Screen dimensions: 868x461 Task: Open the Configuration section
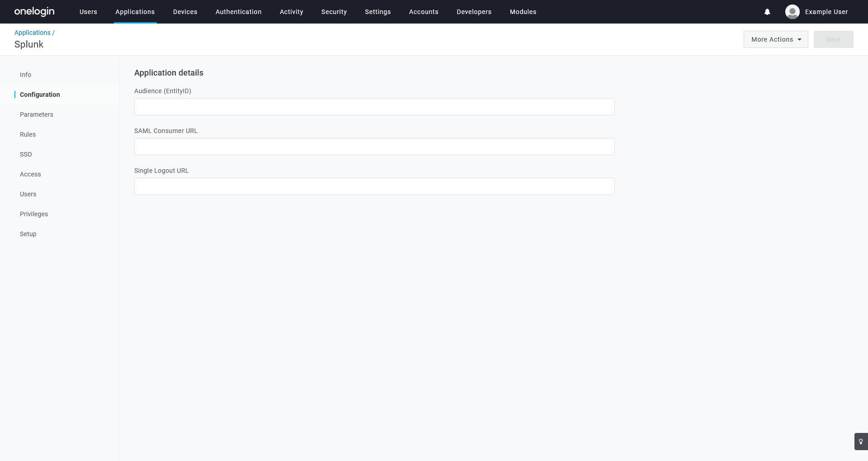pos(40,95)
